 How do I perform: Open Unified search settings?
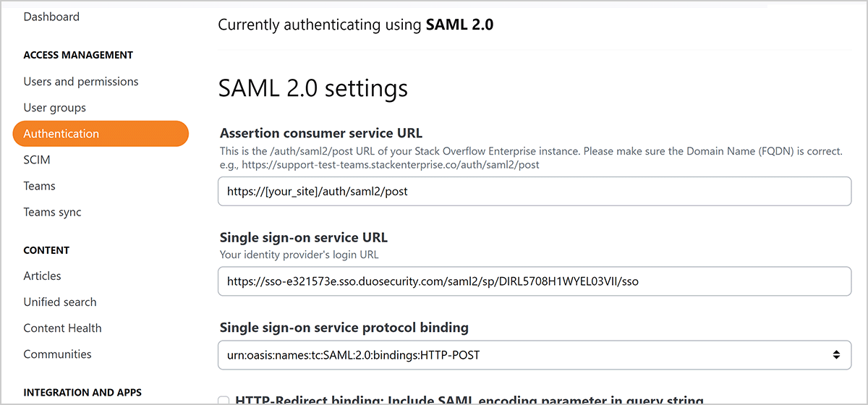point(60,302)
